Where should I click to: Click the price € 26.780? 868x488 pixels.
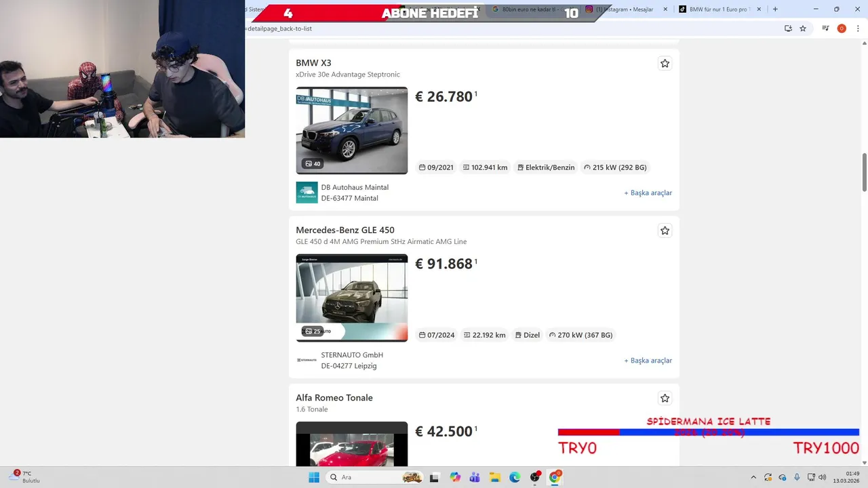[x=444, y=97]
